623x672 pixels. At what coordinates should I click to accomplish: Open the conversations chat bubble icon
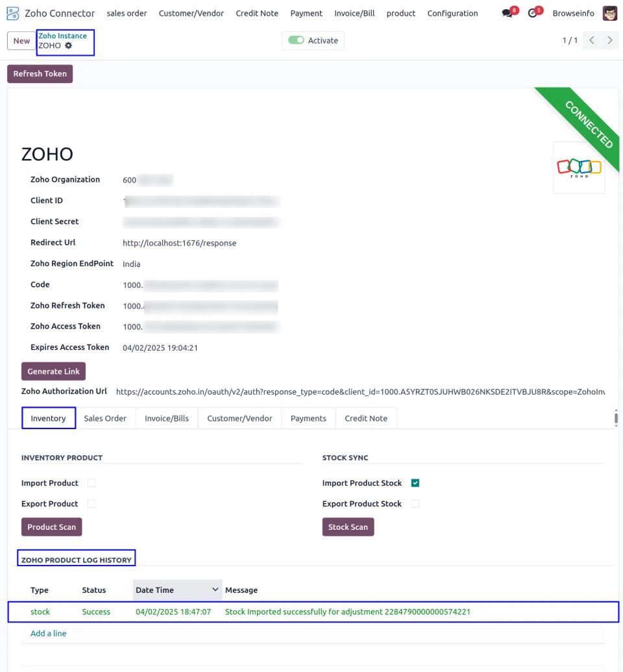[x=507, y=13]
